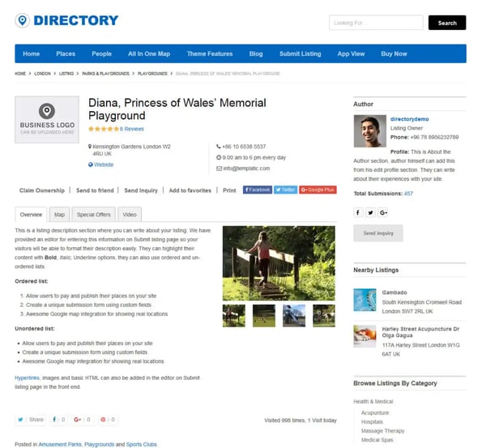This screenshot has height=448, width=486.
Task: Click the phone icon beside listing number
Action: pos(219,147)
